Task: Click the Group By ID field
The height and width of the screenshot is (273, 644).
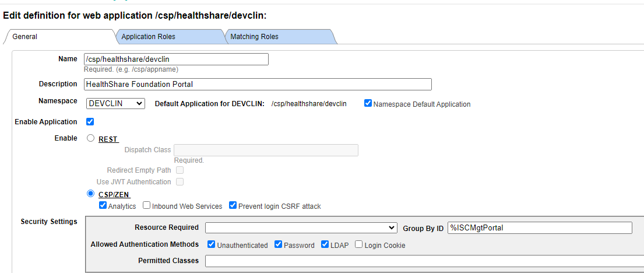Action: tap(540, 228)
